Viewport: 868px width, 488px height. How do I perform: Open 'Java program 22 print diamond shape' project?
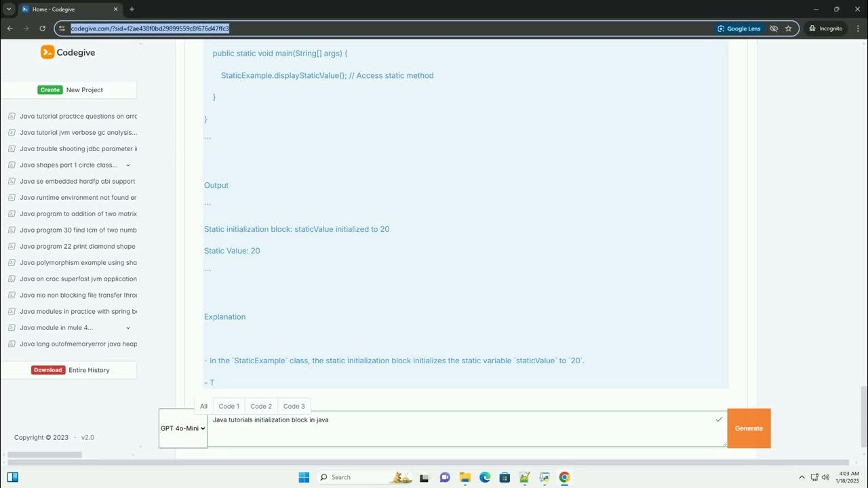click(x=78, y=246)
